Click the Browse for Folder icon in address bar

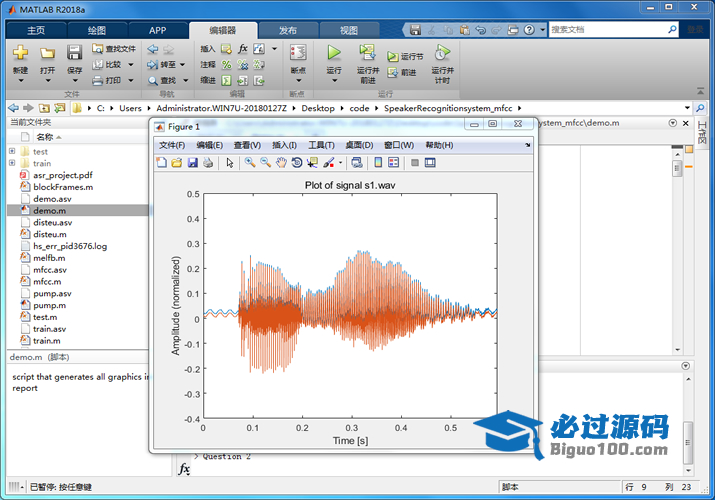pos(60,108)
